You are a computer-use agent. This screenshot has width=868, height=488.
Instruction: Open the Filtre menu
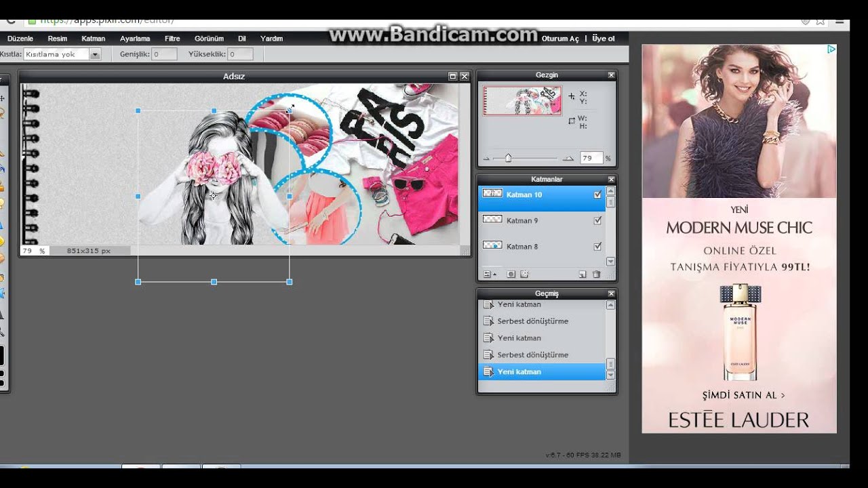(172, 39)
